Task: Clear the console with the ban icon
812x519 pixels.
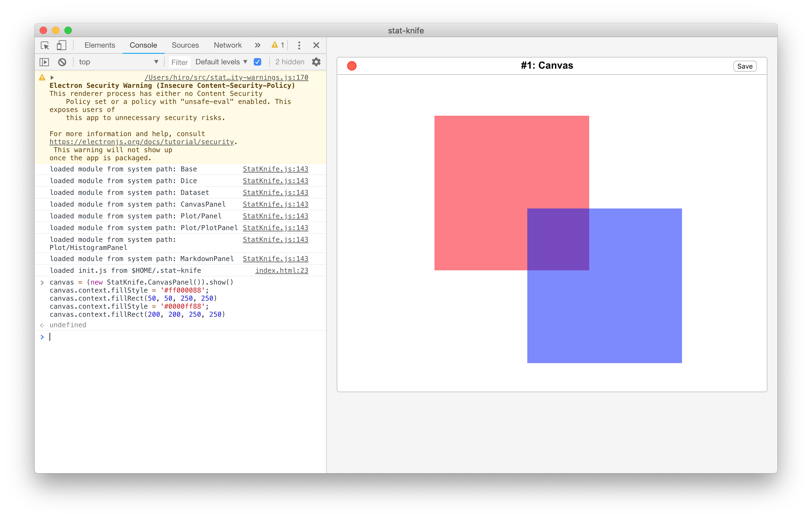Action: pos(62,62)
